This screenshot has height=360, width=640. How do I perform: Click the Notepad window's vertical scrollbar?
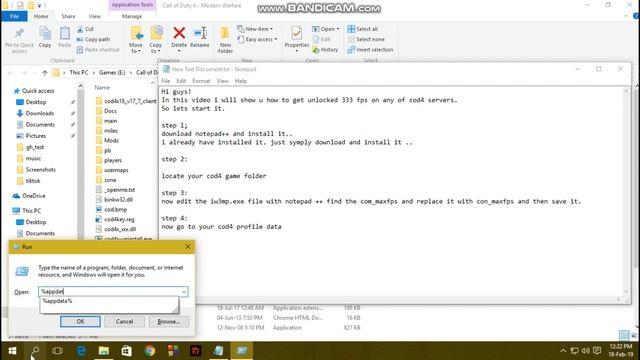[x=626, y=191]
